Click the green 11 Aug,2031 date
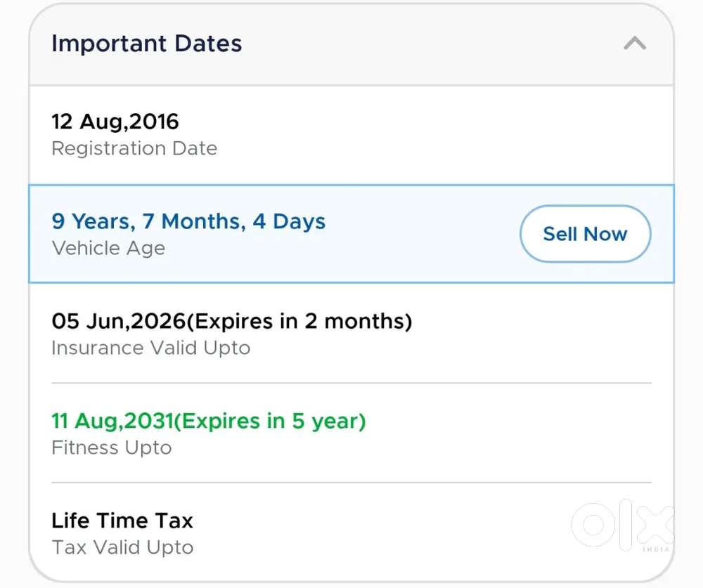The height and width of the screenshot is (588, 703). [x=112, y=421]
